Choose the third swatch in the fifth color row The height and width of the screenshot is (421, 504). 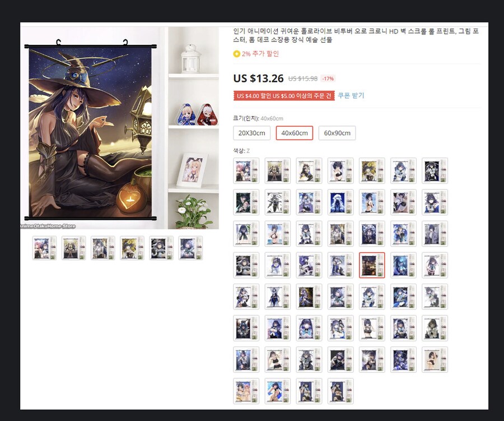tap(309, 297)
